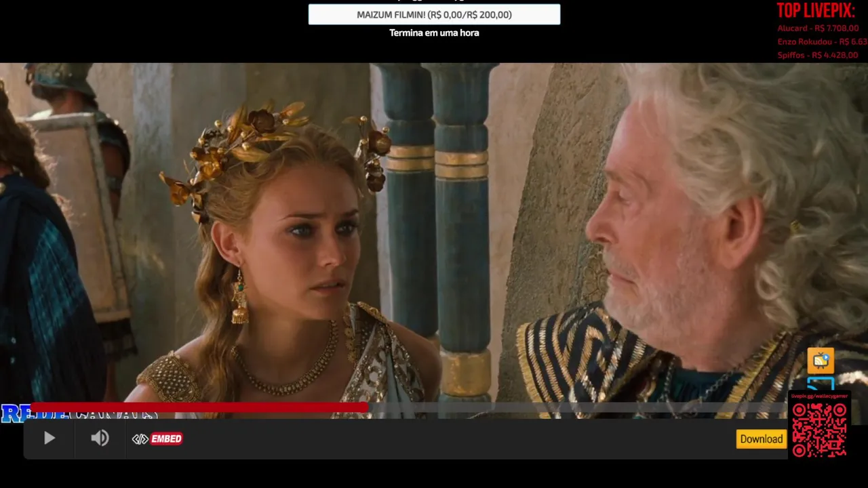Click the red livepix QR code
Screen dimensions: 868x488
[819, 430]
